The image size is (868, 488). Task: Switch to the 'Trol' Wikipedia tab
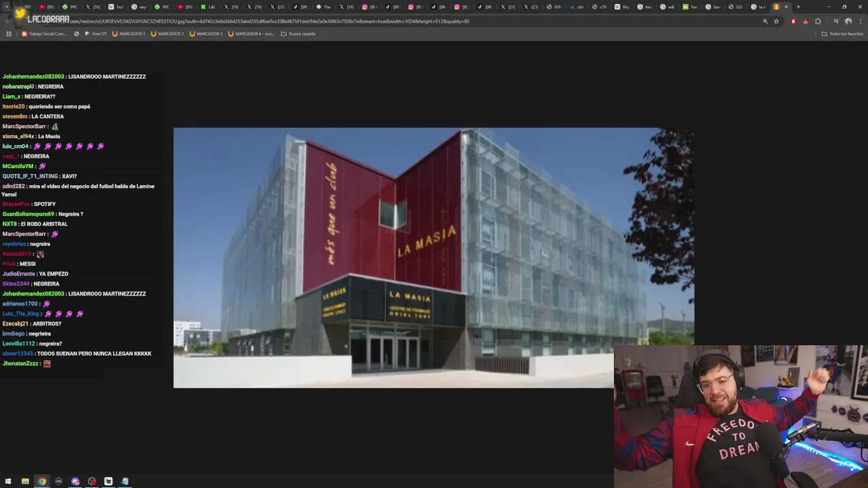[116, 7]
